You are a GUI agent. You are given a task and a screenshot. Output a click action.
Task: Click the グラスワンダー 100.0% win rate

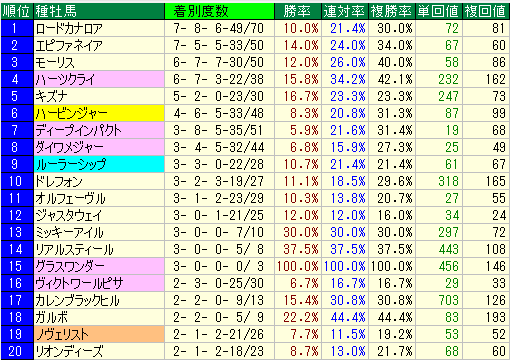point(298,266)
